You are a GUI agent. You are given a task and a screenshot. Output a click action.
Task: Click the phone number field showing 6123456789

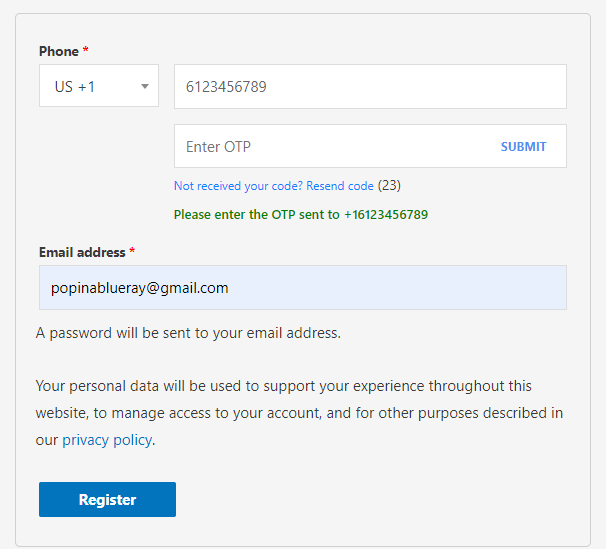pos(370,86)
